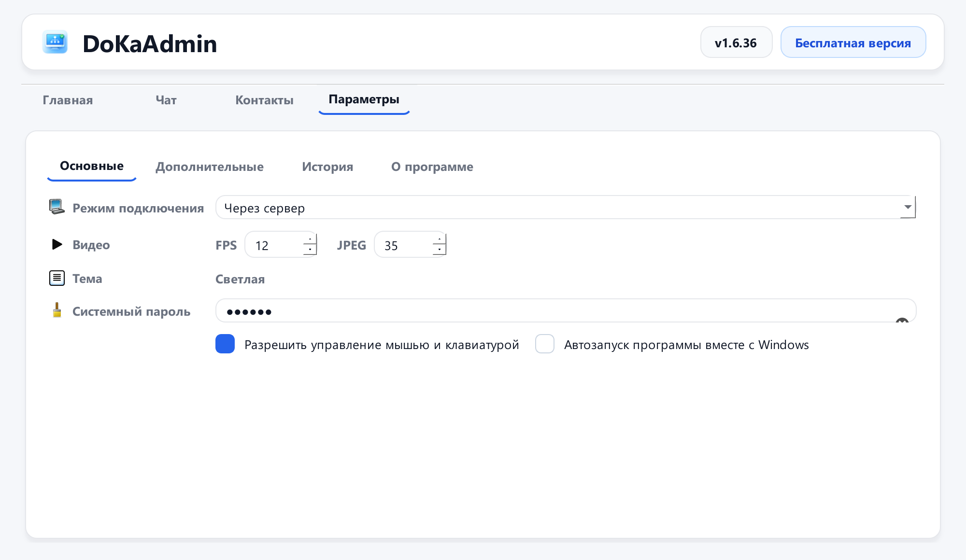Click the DoKaAdmin title text
The width and height of the screenshot is (966, 560).
pyautogui.click(x=150, y=43)
